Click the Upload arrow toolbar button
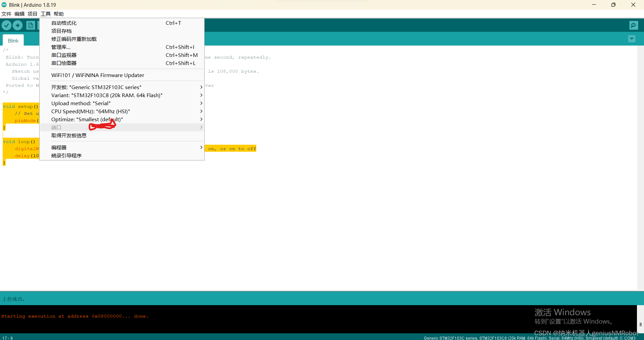 [17, 25]
